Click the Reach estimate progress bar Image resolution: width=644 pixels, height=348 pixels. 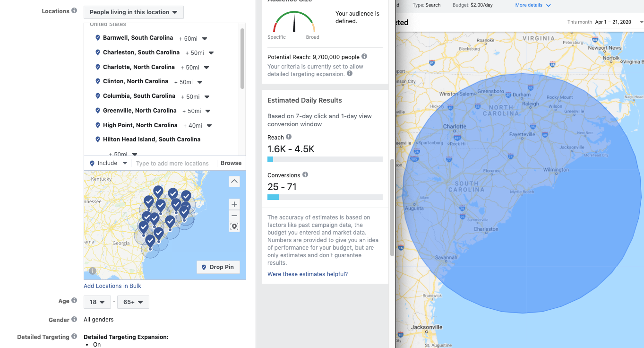click(325, 160)
